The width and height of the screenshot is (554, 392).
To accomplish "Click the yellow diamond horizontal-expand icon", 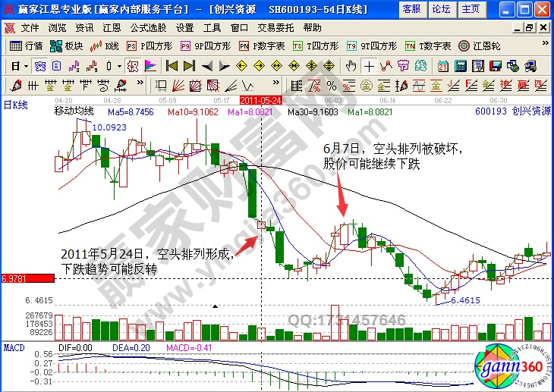I will [276, 66].
